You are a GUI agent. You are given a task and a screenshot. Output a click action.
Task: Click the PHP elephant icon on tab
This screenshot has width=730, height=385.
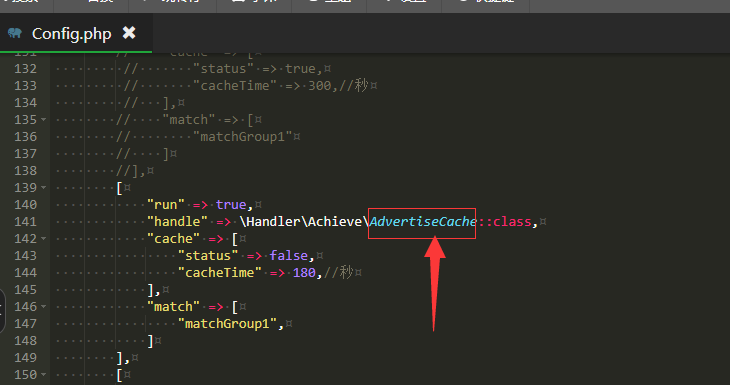(x=15, y=33)
